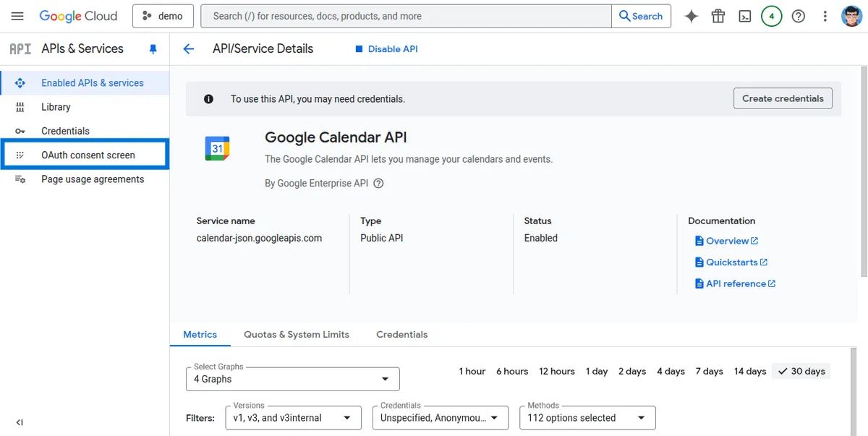
Task: Click the Enabled status value
Action: coord(541,238)
